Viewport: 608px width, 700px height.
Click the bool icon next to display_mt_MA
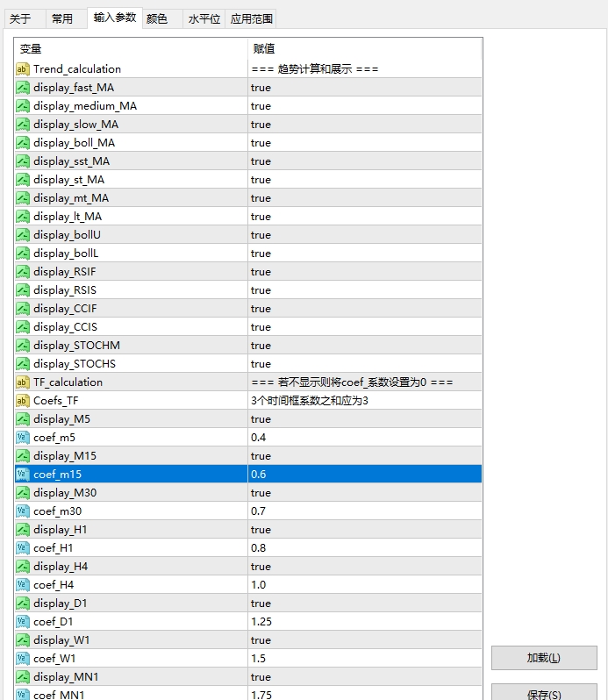pos(23,197)
